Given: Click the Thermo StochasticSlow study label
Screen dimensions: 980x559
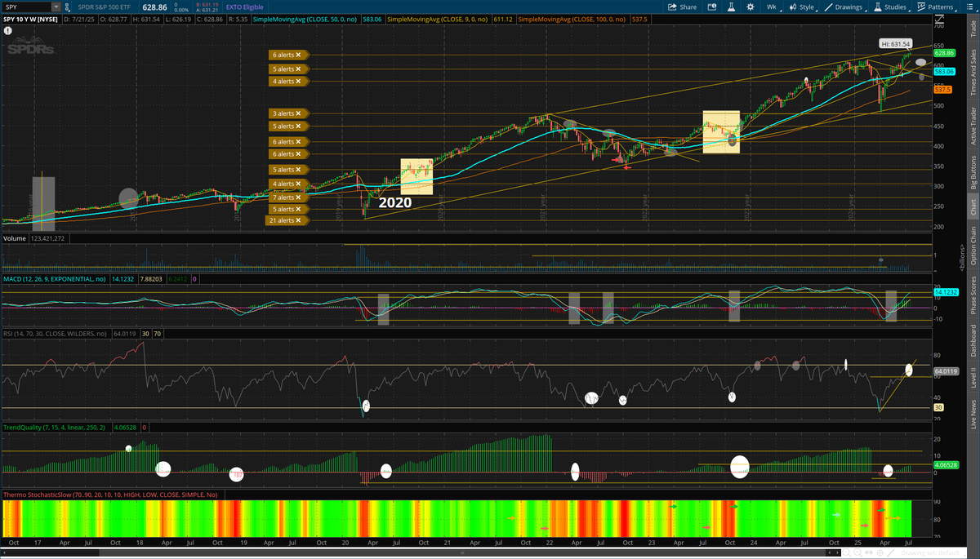Looking at the screenshot, I should (x=111, y=495).
